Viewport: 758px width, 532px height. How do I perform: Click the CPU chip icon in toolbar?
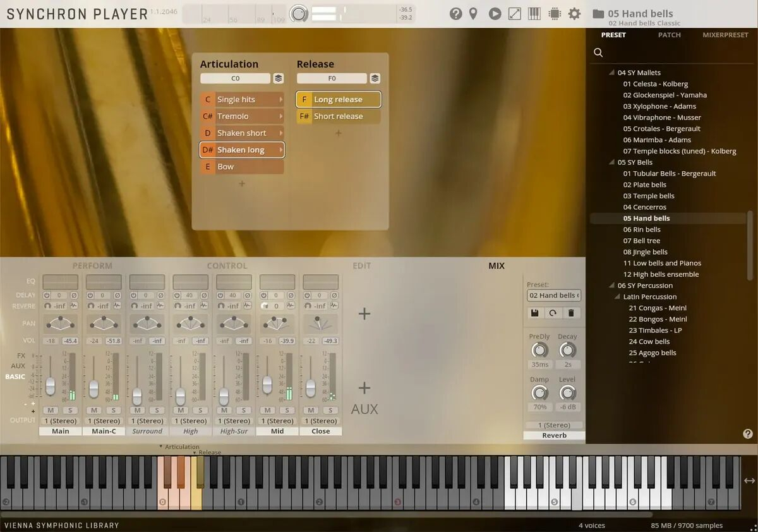(555, 13)
